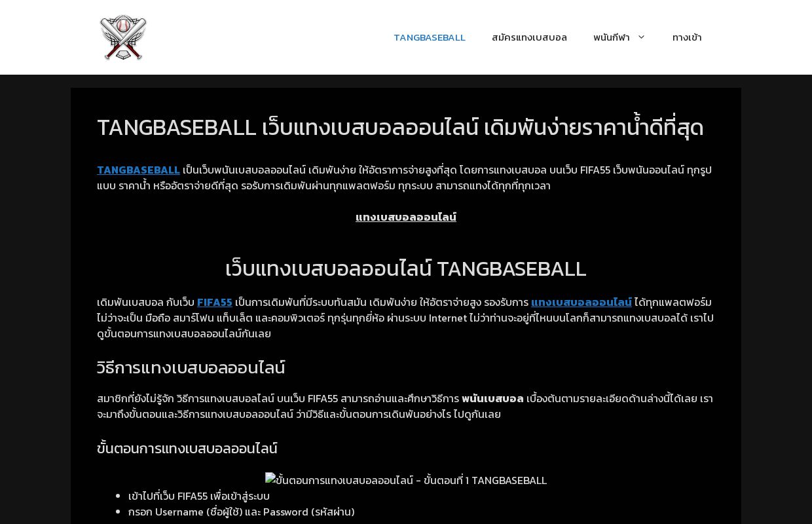
Task: Click the เว็บแทงเบสบอลออนไลน์ TANGBASEBALL heading
Action: (406, 269)
